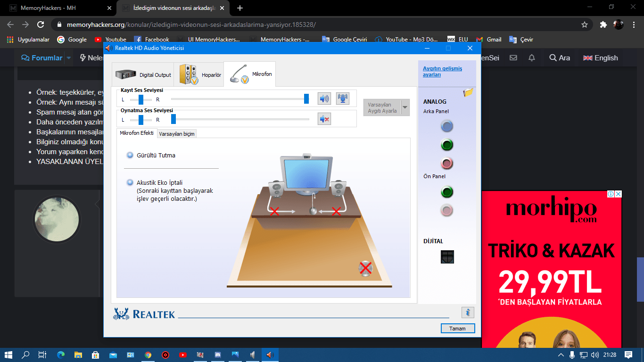Open English language selector on forum

tap(600, 58)
